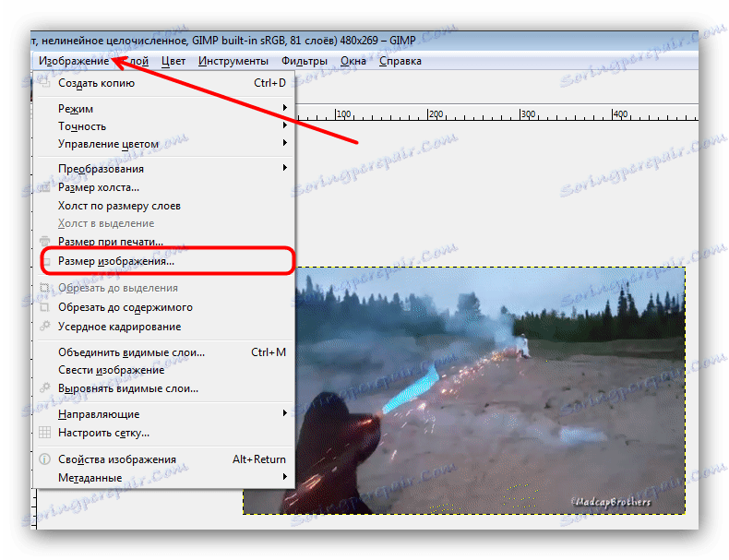Click the grid icon beside Настроить сетку
The width and height of the screenshot is (729, 560).
click(x=44, y=432)
